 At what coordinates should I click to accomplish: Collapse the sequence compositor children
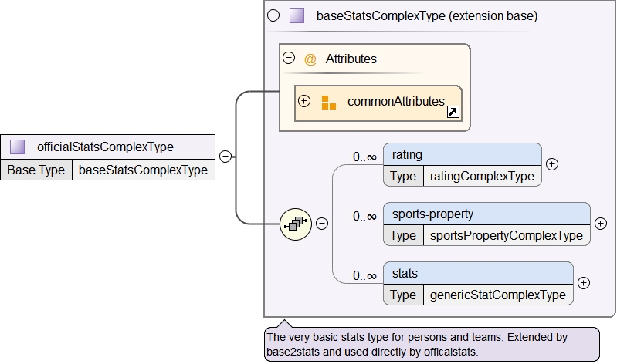(322, 224)
